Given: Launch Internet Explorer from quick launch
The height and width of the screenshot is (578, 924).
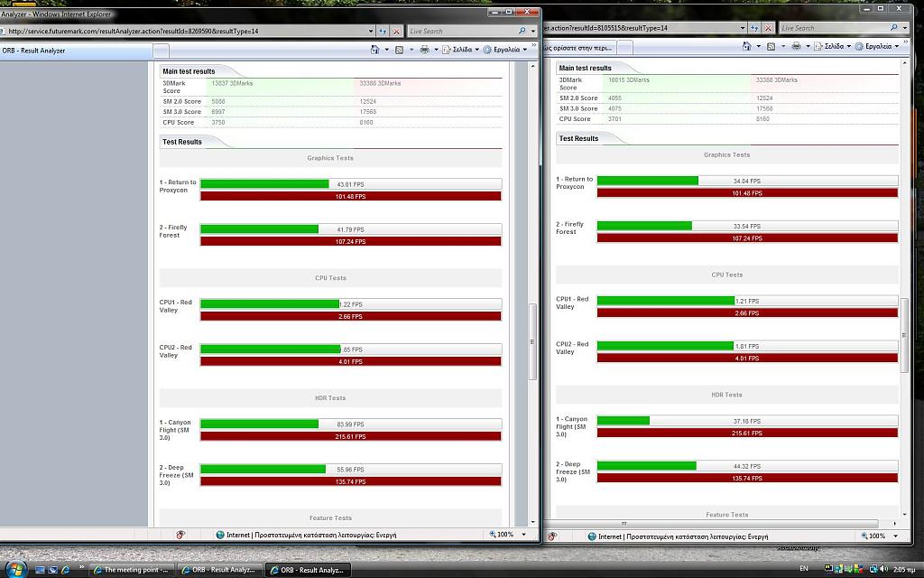Looking at the screenshot, I should pos(65,570).
